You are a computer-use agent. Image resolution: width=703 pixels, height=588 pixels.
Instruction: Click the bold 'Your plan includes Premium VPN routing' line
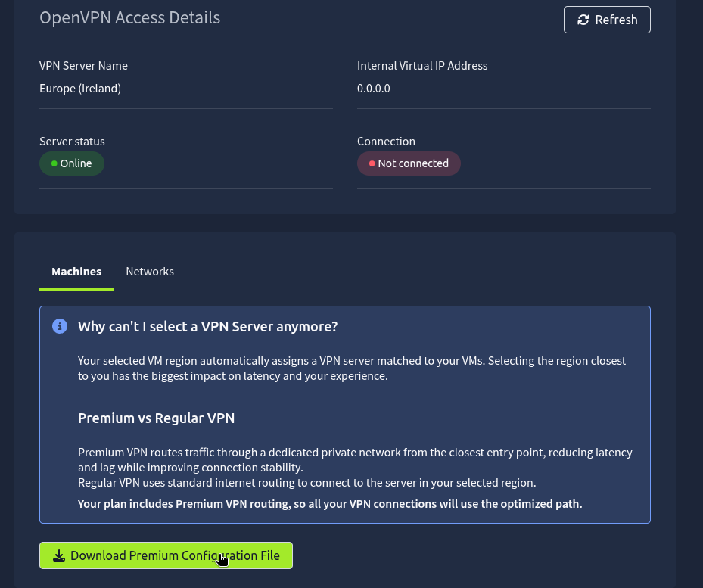tap(330, 504)
